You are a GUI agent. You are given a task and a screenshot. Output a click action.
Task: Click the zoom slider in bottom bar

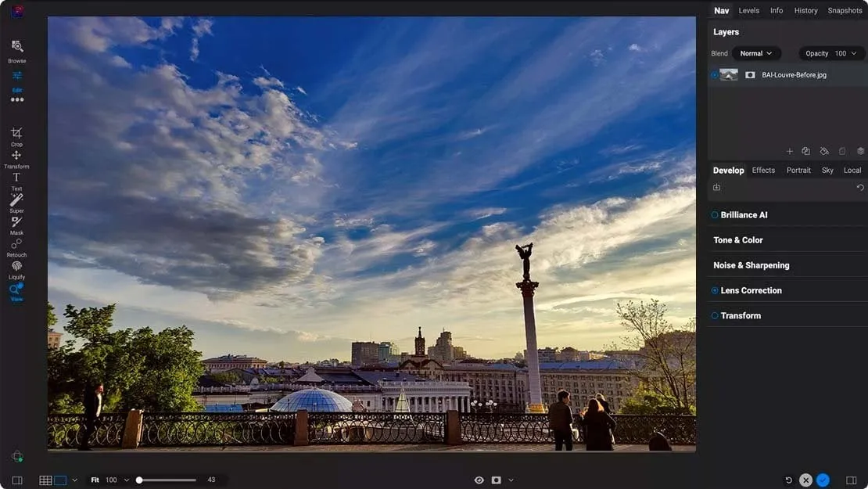[167, 480]
